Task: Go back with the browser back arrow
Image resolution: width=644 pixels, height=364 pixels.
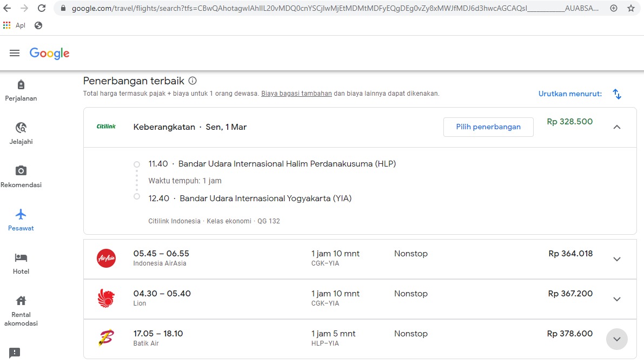Action: tap(7, 8)
